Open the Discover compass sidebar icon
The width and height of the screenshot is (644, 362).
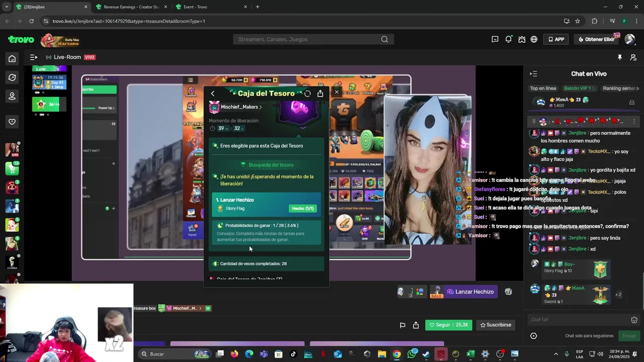[12, 77]
